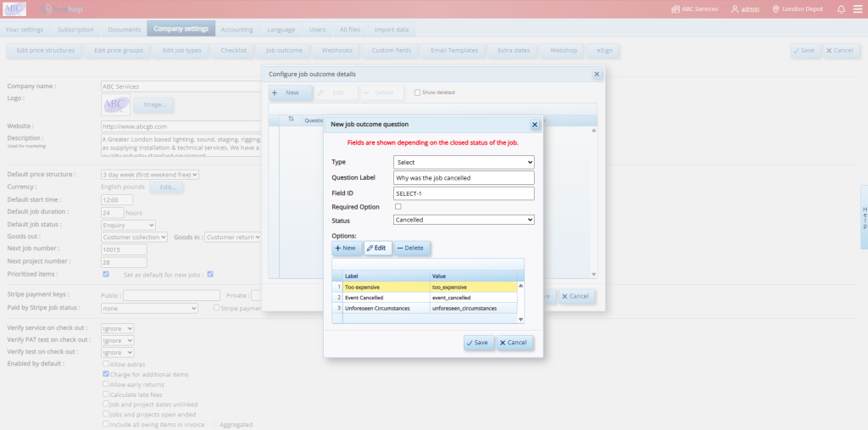Switch to Subscription tab
868x430 pixels.
75,30
